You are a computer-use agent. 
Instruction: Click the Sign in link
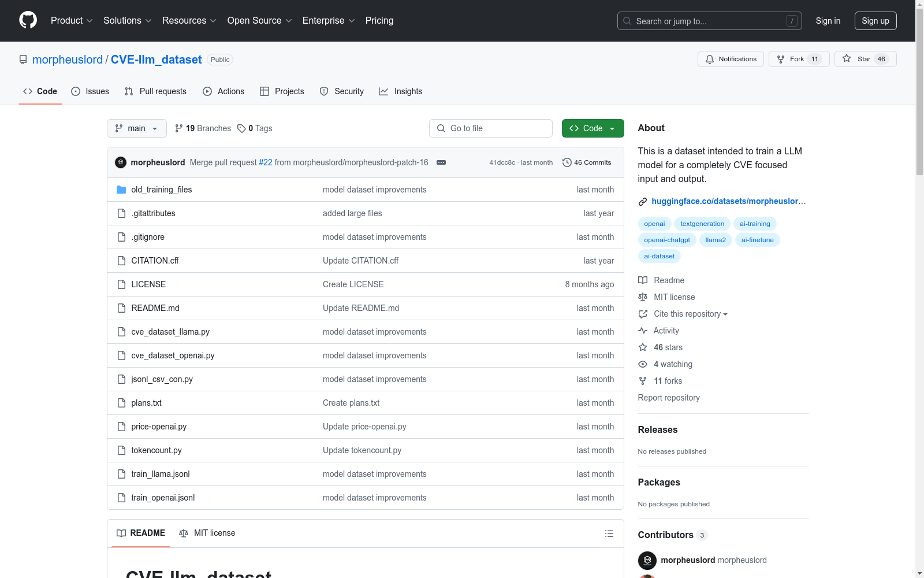click(x=828, y=21)
